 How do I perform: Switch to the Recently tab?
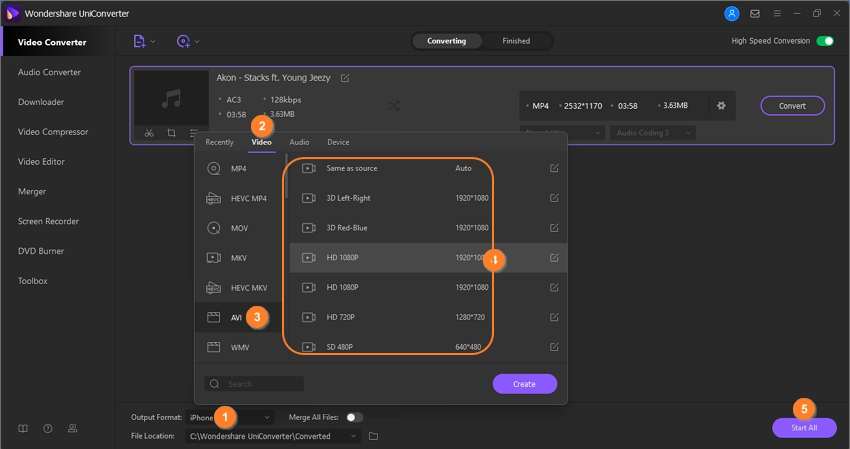click(x=220, y=142)
